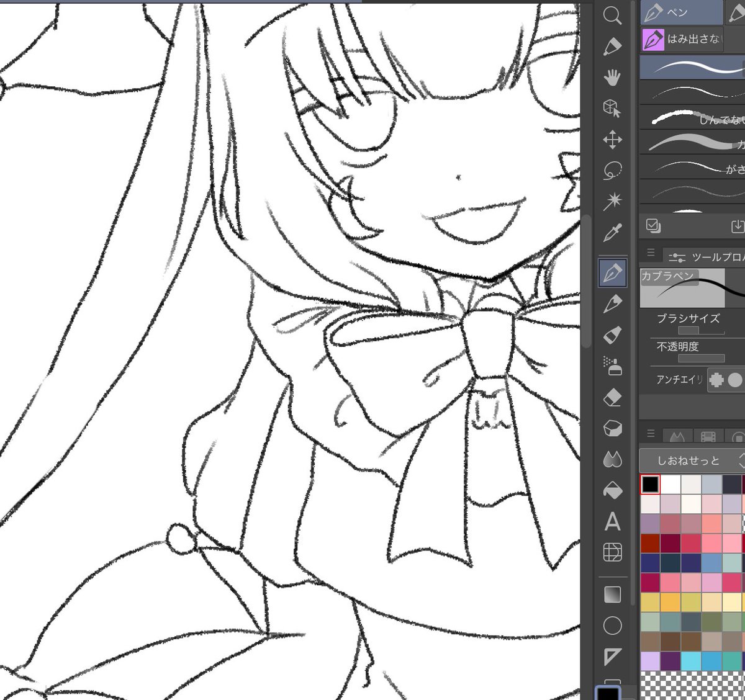Open color set panel hamburger menu
This screenshot has width=745, height=700.
pyautogui.click(x=651, y=434)
